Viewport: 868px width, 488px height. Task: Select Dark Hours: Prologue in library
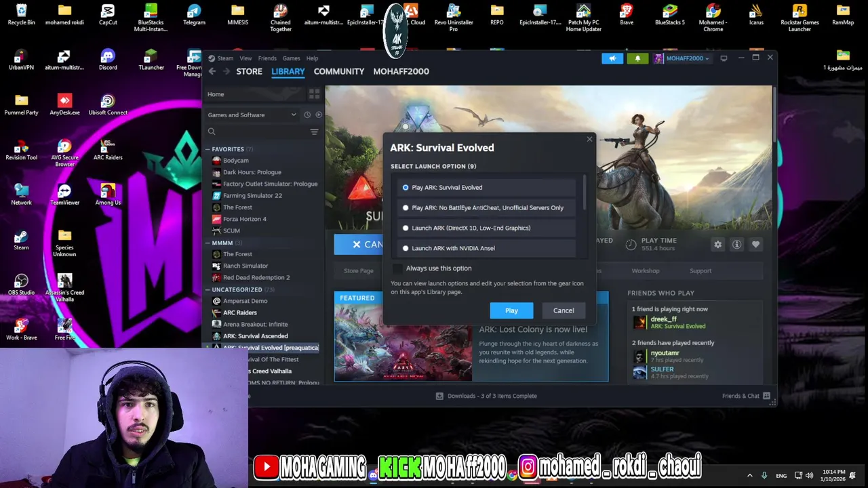[x=252, y=172]
